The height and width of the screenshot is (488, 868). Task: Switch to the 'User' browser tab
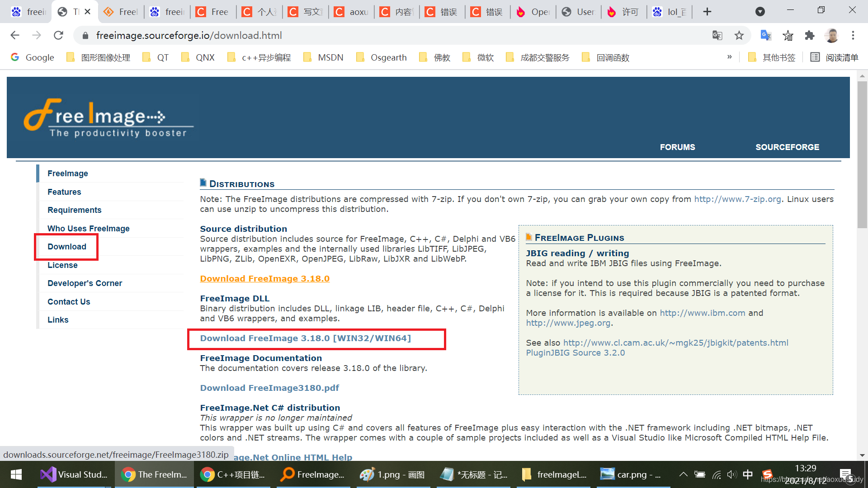click(x=579, y=12)
